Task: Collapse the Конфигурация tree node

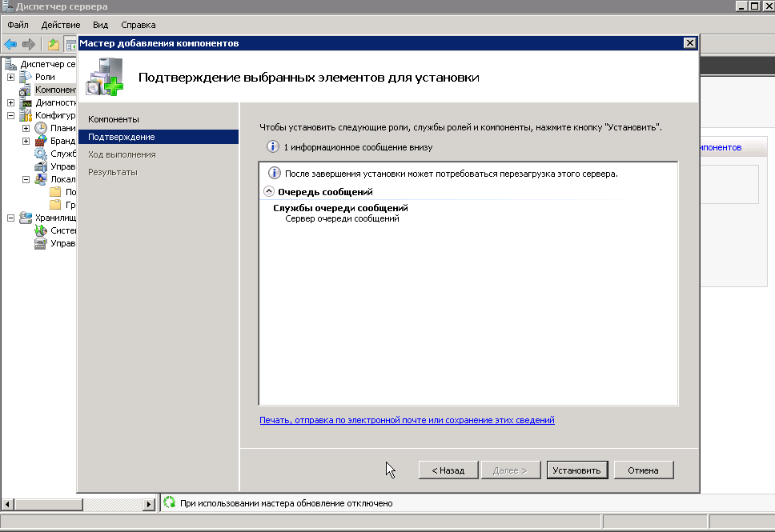Action: pos(10,115)
